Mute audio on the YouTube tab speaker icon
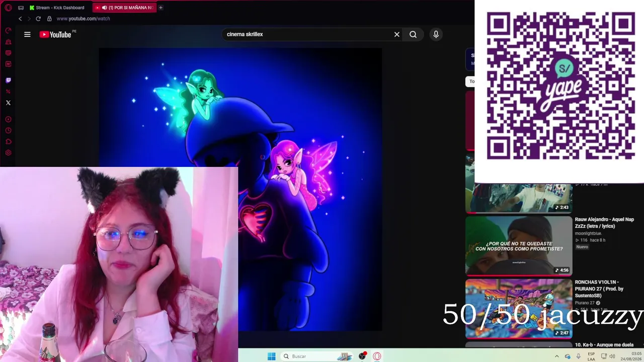Image resolution: width=644 pixels, height=362 pixels. pyautogui.click(x=104, y=8)
